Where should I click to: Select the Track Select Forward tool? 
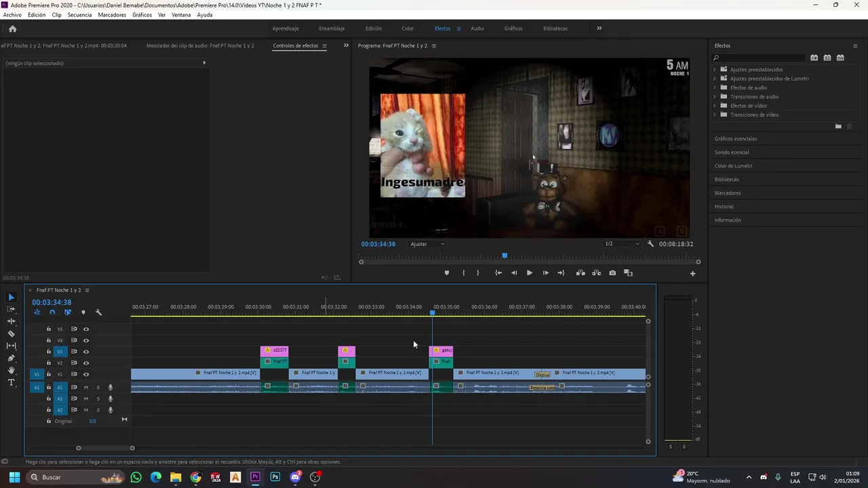click(x=11, y=309)
